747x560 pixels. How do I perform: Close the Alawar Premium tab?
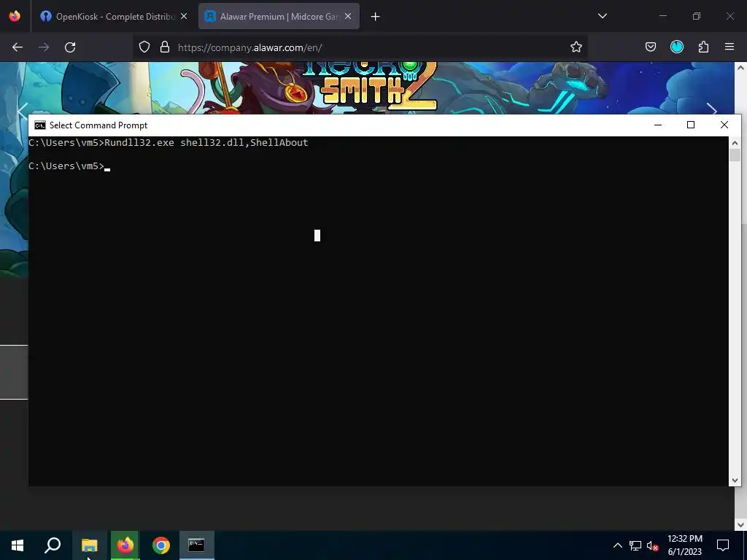pyautogui.click(x=348, y=16)
